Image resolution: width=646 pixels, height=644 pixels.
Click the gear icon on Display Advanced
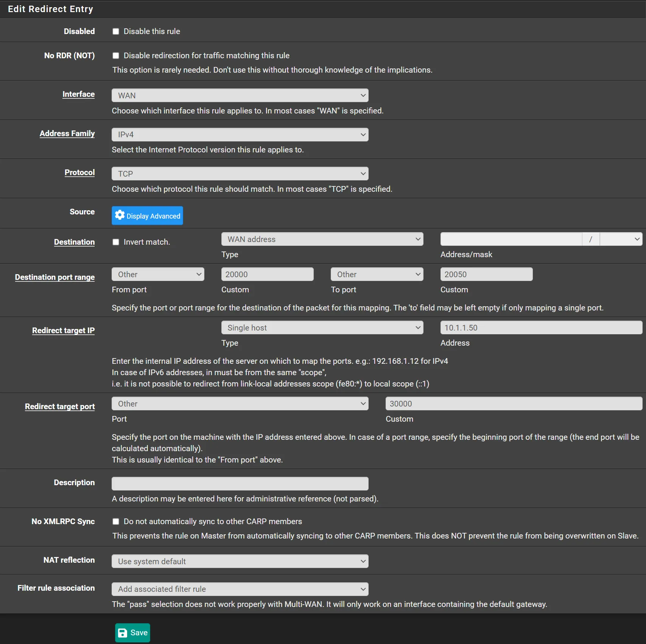120,215
